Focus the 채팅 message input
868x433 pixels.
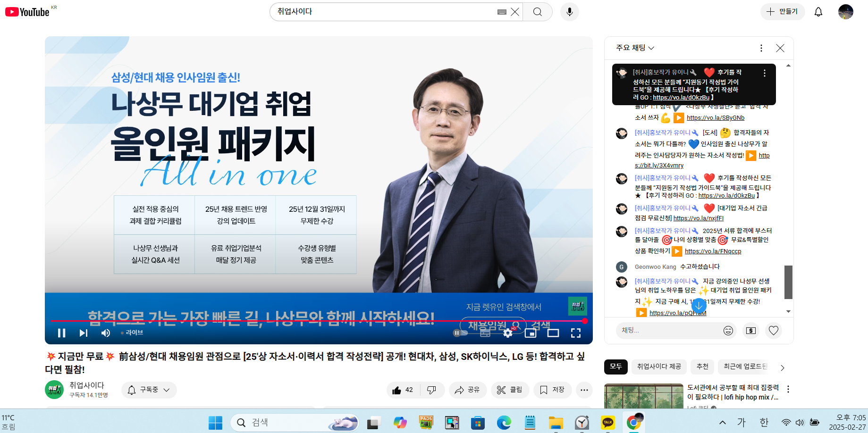pos(668,331)
